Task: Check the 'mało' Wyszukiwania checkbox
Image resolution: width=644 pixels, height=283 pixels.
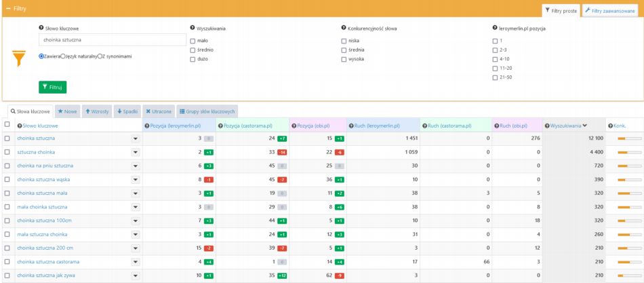Action: (x=193, y=41)
